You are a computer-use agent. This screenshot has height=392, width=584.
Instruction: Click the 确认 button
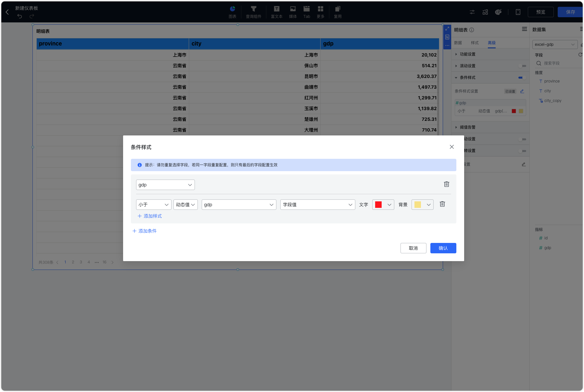[x=443, y=248]
